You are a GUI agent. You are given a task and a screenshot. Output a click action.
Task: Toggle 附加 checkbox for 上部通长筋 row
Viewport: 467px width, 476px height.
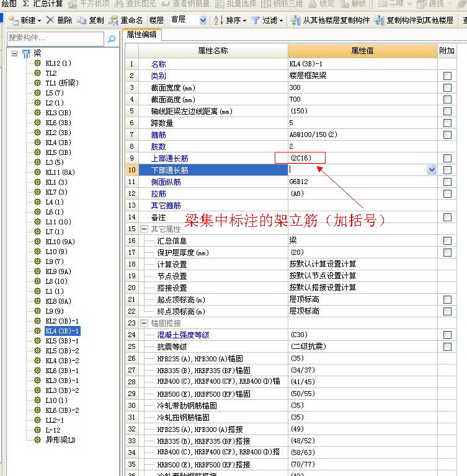(447, 158)
